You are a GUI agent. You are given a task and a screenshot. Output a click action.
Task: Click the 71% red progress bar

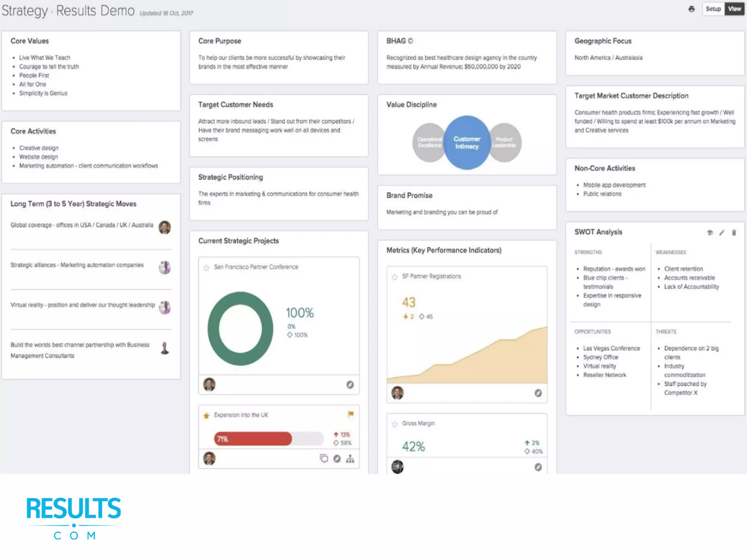(253, 439)
